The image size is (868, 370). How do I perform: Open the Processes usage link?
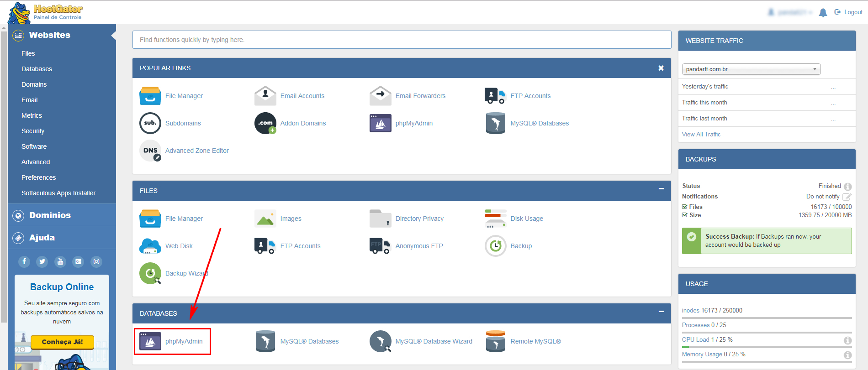pyautogui.click(x=695, y=325)
